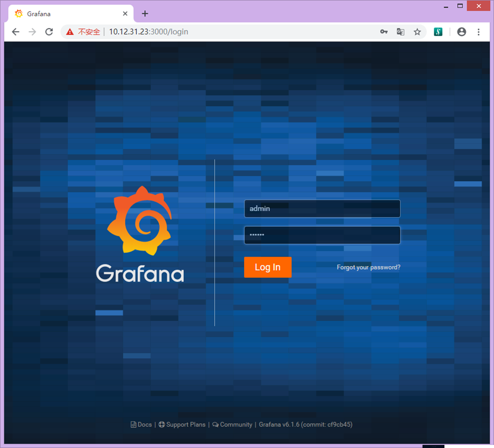Open Forgot your password link
This screenshot has width=494, height=448.
click(x=369, y=267)
